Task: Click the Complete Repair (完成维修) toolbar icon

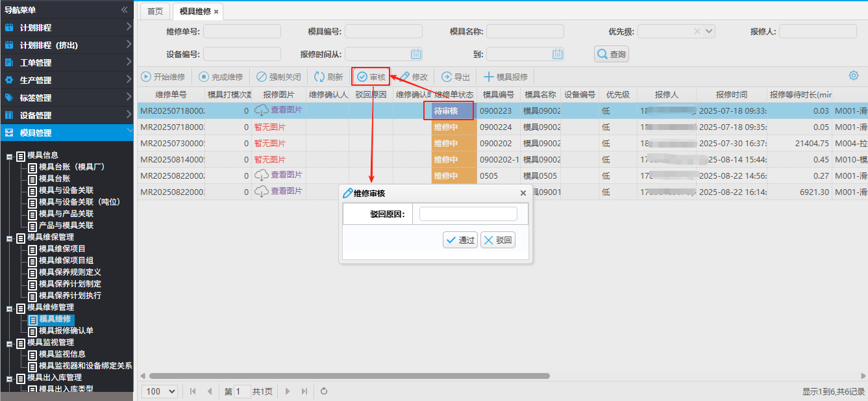Action: pyautogui.click(x=204, y=77)
